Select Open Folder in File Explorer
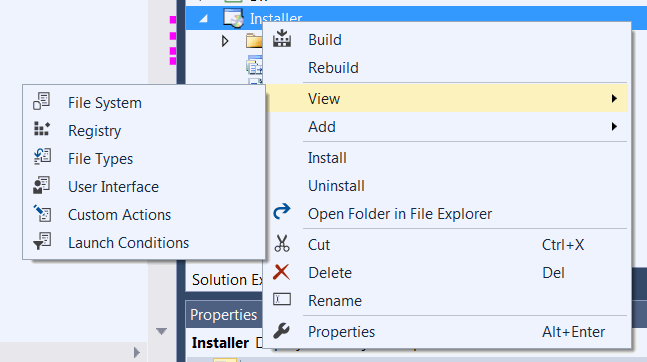Viewport: 647px width, 362px height. [x=400, y=214]
